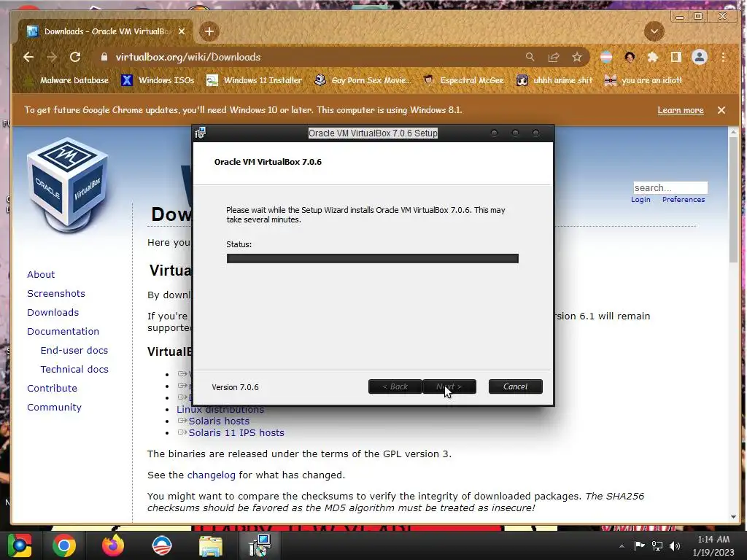
Task: Click the share page icon in address bar
Action: pos(554,57)
